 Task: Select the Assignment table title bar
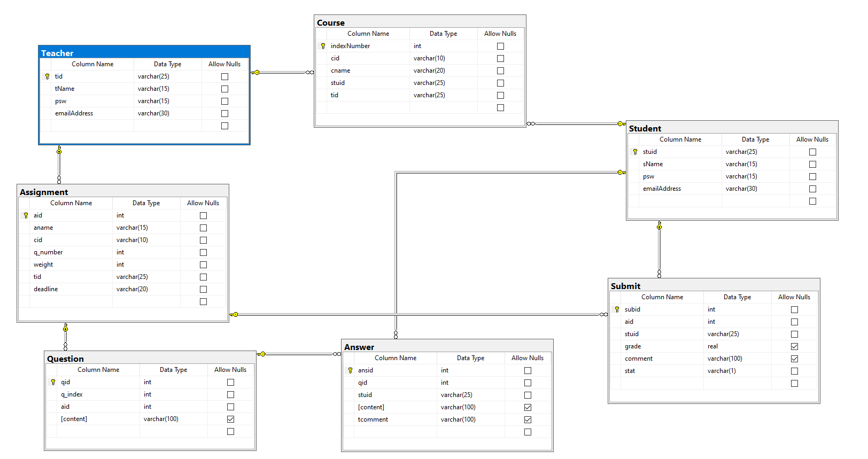[123, 192]
